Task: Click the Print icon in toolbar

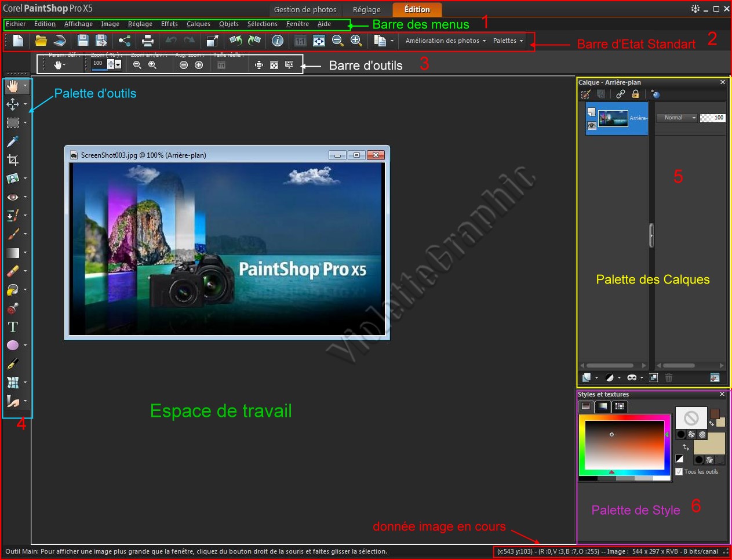Action: (x=148, y=41)
